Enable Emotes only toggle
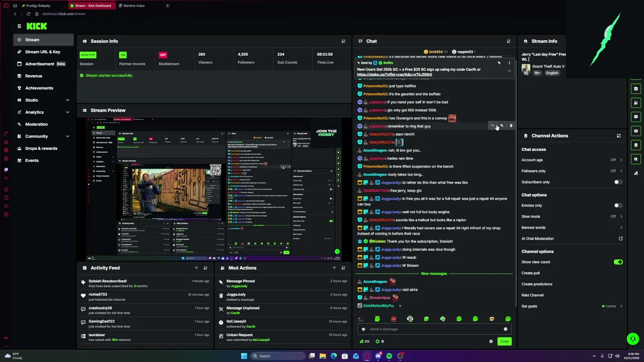 617,206
